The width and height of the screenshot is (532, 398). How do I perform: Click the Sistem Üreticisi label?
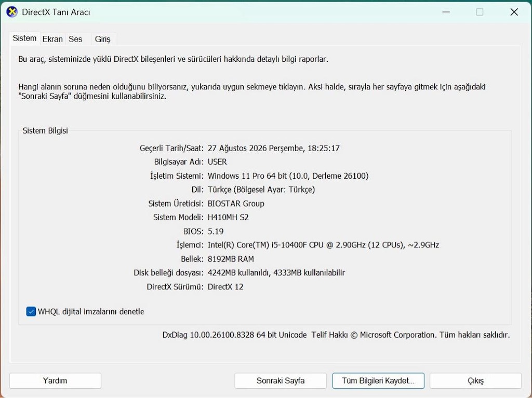pos(176,204)
